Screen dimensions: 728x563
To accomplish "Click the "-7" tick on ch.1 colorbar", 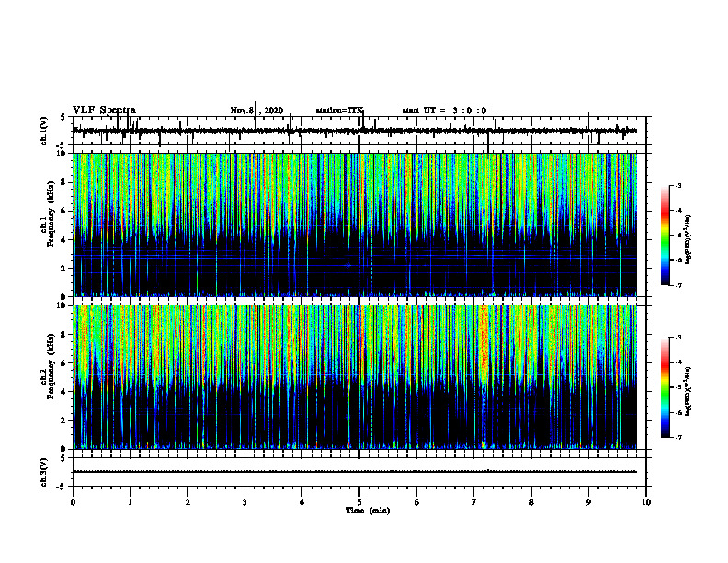I will [678, 285].
